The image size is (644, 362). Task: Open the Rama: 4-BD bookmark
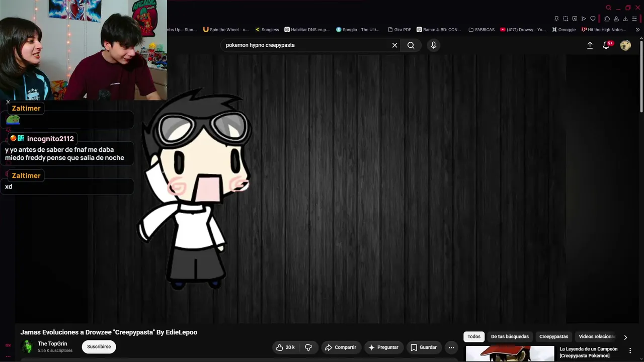pos(439,30)
